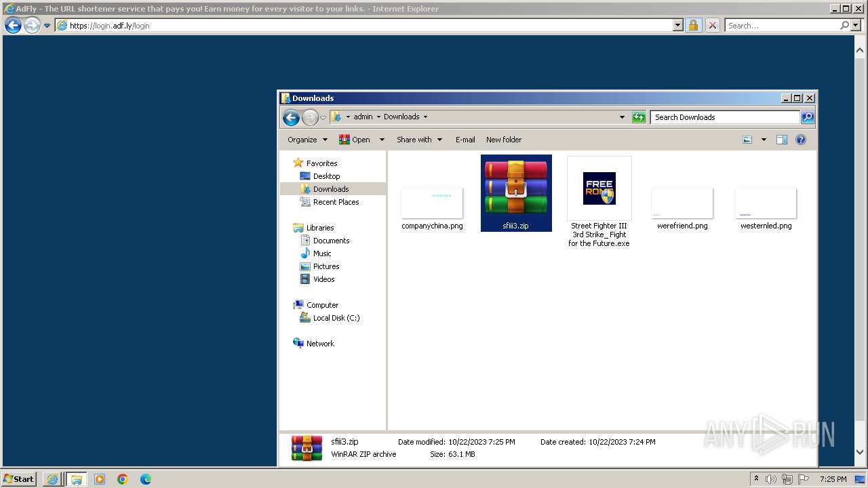Click Internet Explorer Back button
The width and height of the screenshot is (868, 488).
point(13,26)
